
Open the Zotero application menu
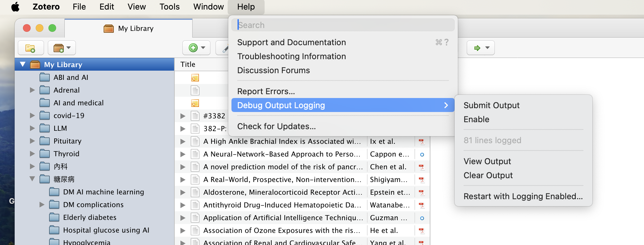46,7
